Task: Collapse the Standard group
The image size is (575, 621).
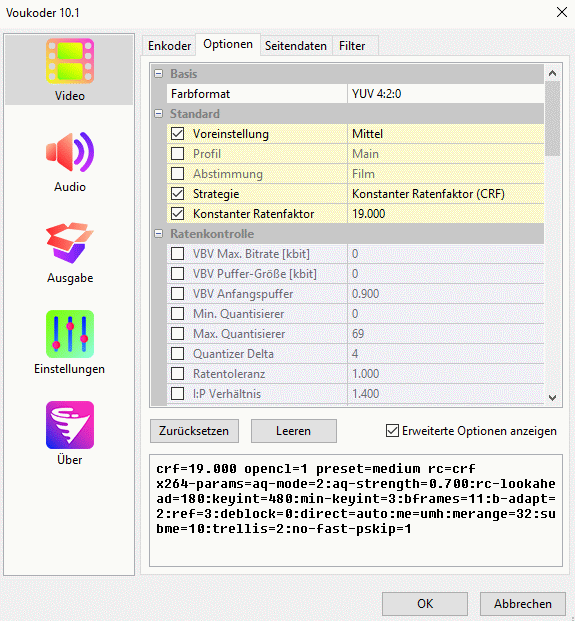Action: (158, 114)
